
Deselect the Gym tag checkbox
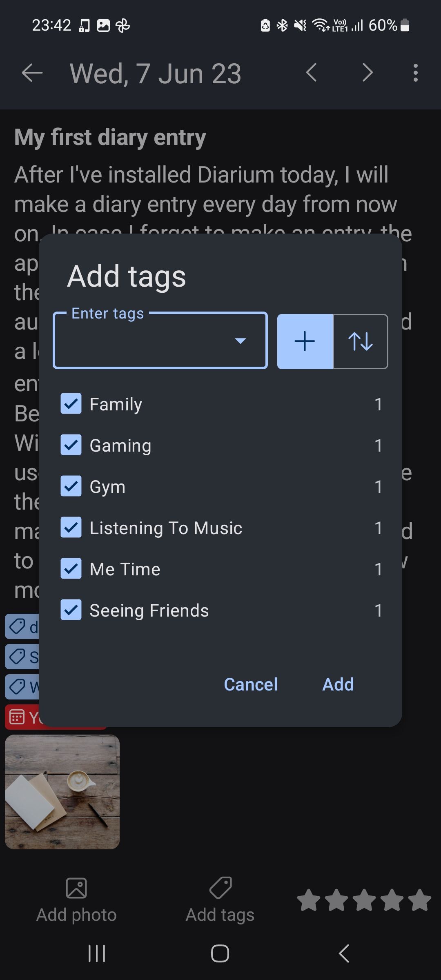click(x=71, y=486)
